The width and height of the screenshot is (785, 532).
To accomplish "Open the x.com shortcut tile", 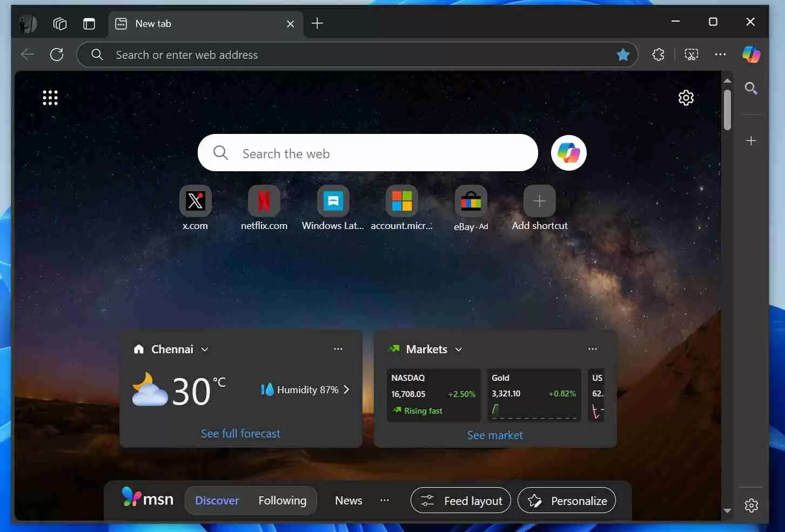I will pyautogui.click(x=195, y=200).
